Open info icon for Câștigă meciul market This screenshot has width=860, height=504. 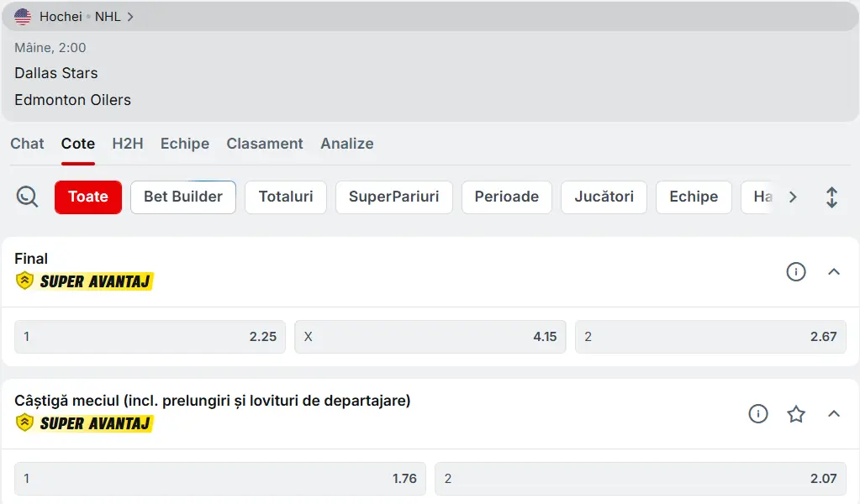coord(758,413)
